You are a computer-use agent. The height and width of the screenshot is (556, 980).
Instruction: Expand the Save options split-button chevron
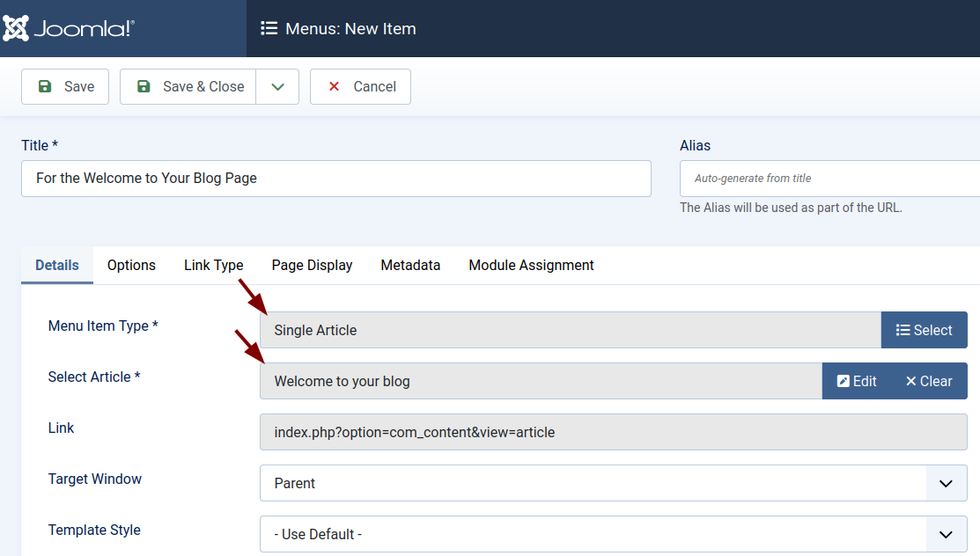[277, 86]
